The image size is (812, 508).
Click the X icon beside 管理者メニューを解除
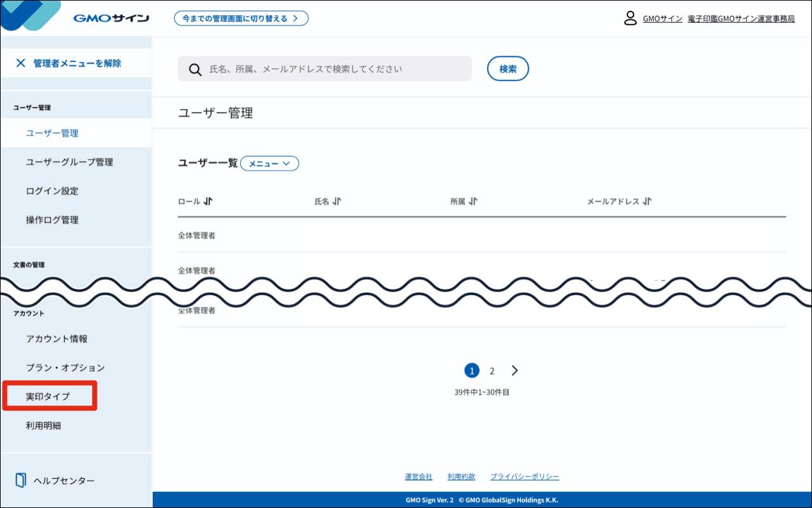[21, 63]
